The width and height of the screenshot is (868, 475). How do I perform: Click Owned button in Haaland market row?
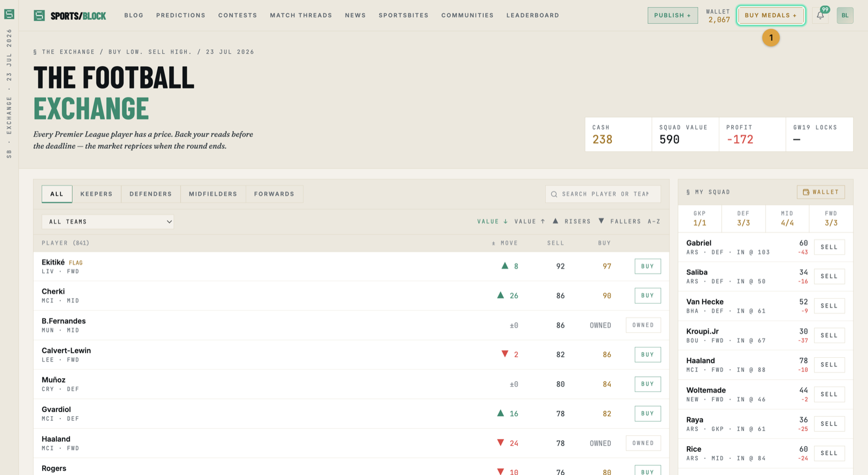(x=643, y=443)
